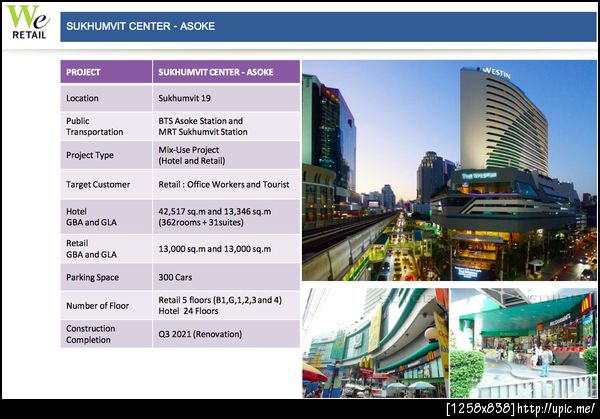The width and height of the screenshot is (600, 419).
Task: Select 'Mix-Use Project (Hotel and Retail)' cell
Action: click(226, 155)
